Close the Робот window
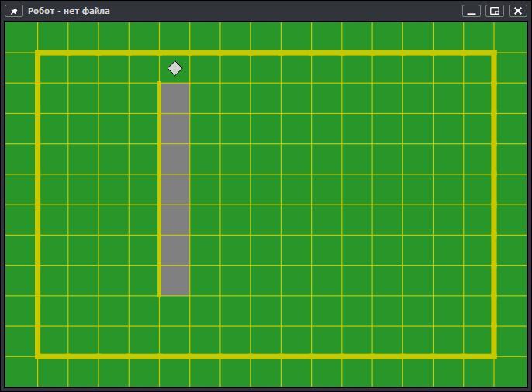Image resolution: width=532 pixels, height=392 pixels. pyautogui.click(x=518, y=11)
